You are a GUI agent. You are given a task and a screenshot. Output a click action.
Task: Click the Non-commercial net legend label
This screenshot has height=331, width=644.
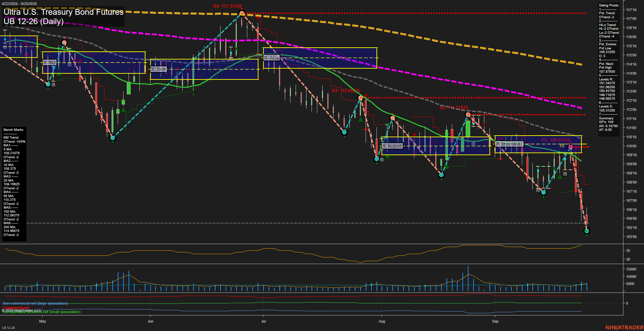coord(35,303)
